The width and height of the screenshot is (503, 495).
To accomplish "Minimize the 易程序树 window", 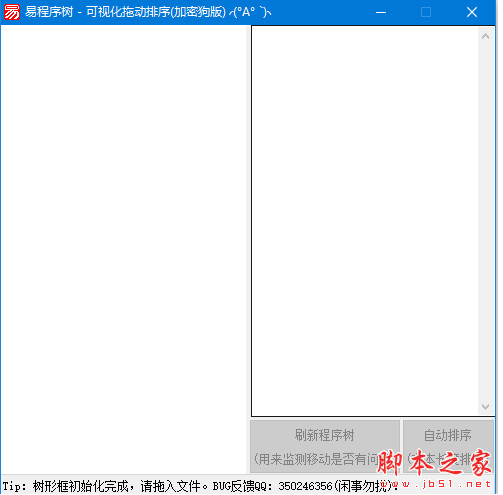I will pyautogui.click(x=381, y=12).
